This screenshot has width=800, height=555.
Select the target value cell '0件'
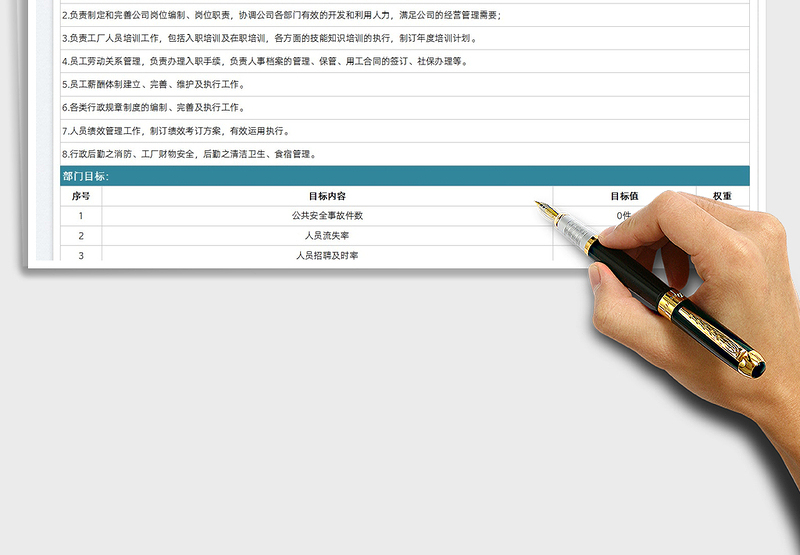point(624,216)
